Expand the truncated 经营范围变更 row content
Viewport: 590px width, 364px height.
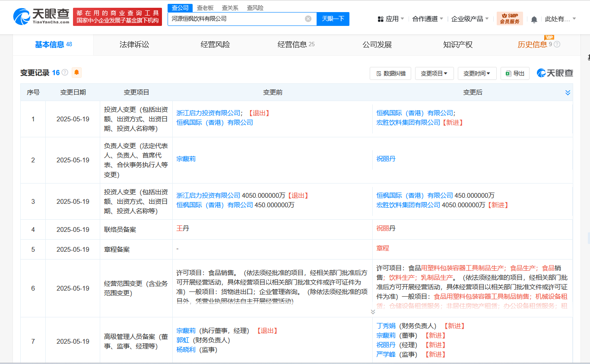(373, 311)
